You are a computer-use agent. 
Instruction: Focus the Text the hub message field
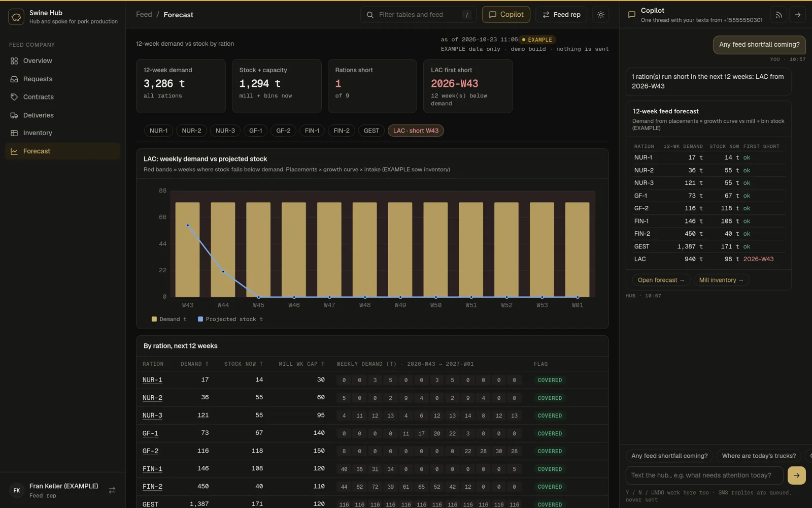(x=704, y=475)
